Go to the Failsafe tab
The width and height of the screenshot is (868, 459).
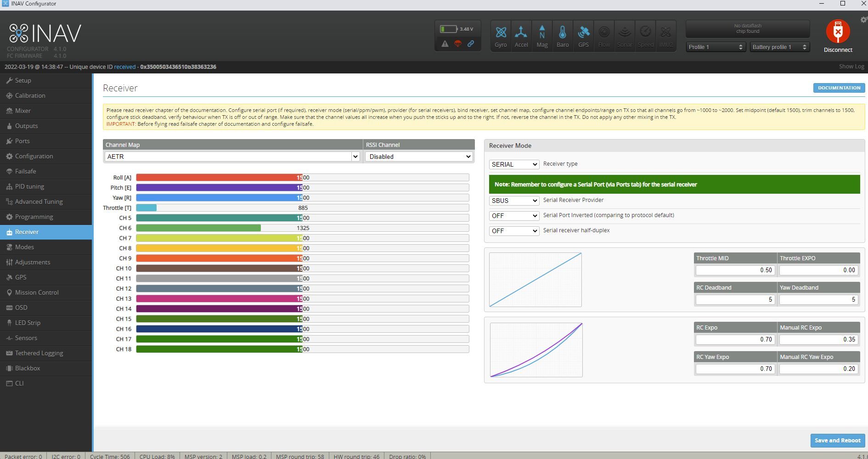pyautogui.click(x=46, y=171)
